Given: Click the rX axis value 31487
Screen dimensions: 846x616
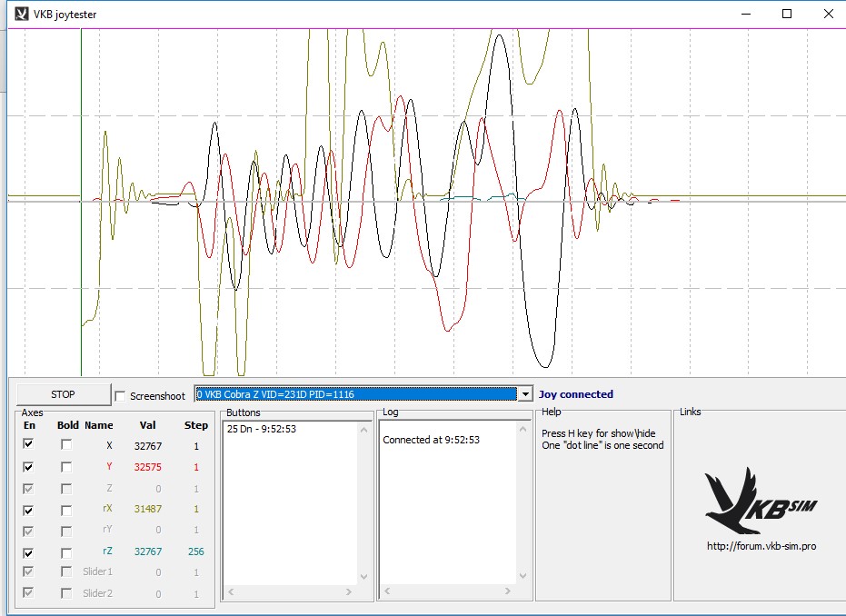Looking at the screenshot, I should (148, 509).
